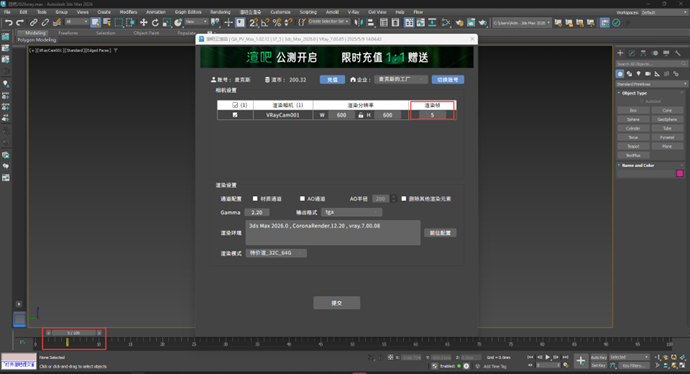Screen dimensions: 690x374
Task: Toggle the Percent Snap icon
Action: (x=277, y=22)
